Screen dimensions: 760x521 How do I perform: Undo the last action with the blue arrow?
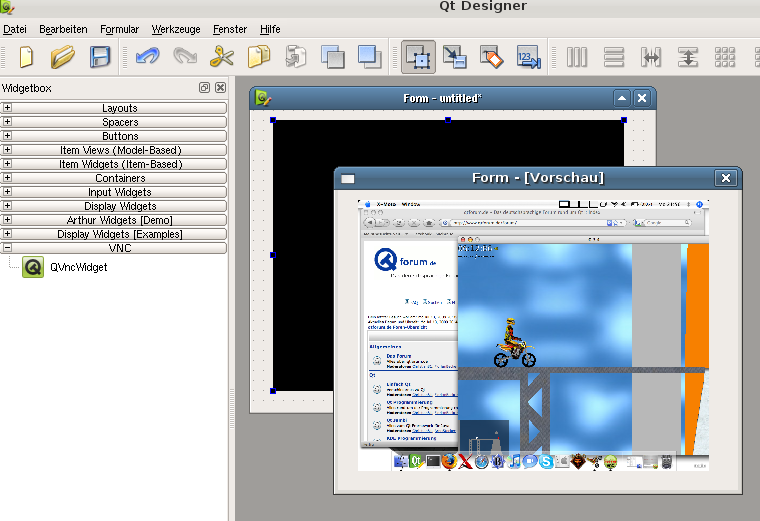[147, 57]
